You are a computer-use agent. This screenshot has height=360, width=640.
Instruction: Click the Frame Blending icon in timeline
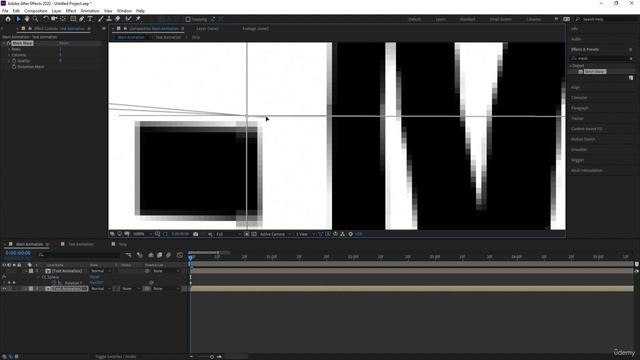160,255
